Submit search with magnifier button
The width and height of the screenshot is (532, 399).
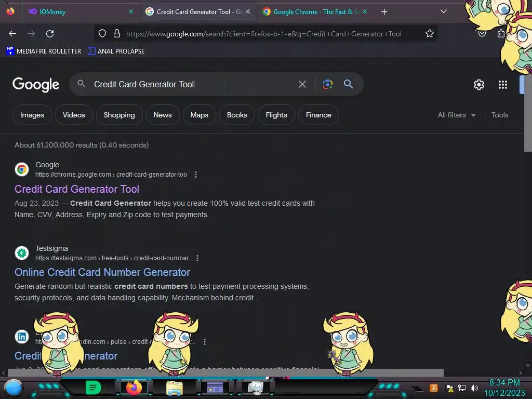(x=349, y=84)
